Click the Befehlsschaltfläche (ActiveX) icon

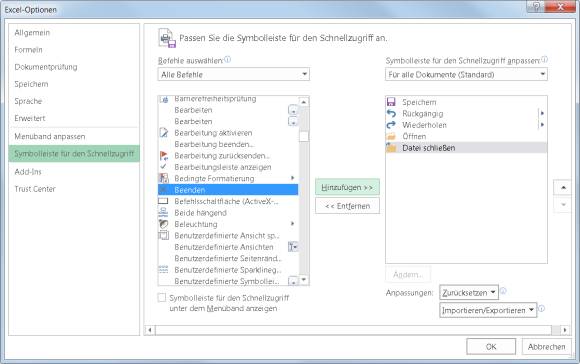[x=163, y=201]
